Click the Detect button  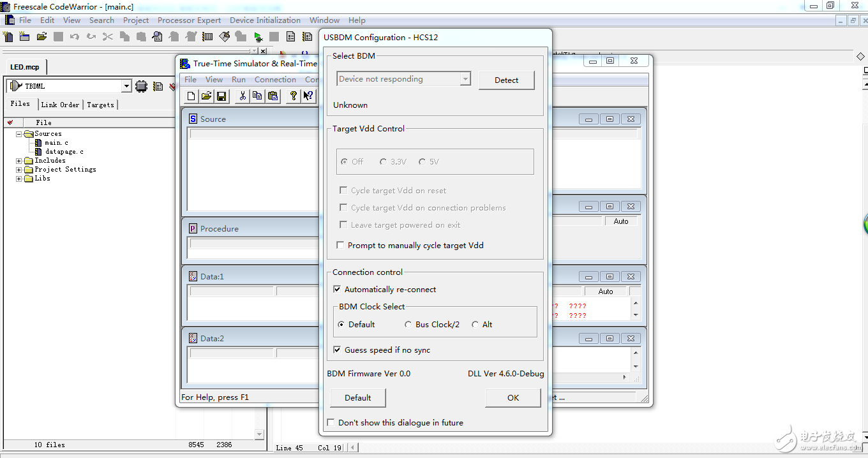pyautogui.click(x=506, y=80)
